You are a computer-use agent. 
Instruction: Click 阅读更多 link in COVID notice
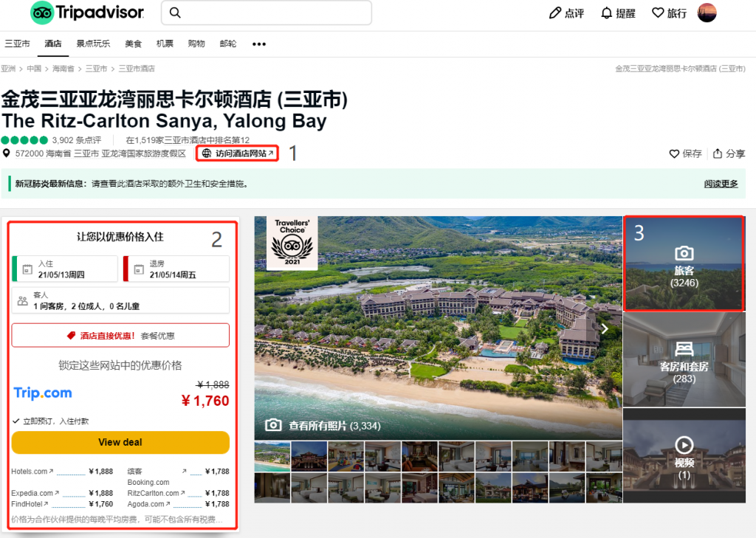pyautogui.click(x=721, y=184)
